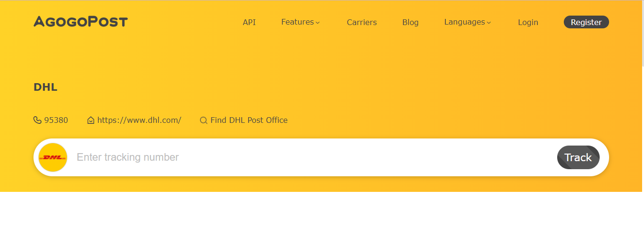Open the API page

249,22
